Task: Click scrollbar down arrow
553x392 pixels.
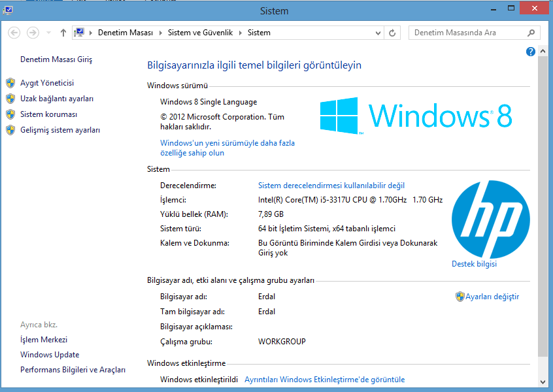Action: 543,382
